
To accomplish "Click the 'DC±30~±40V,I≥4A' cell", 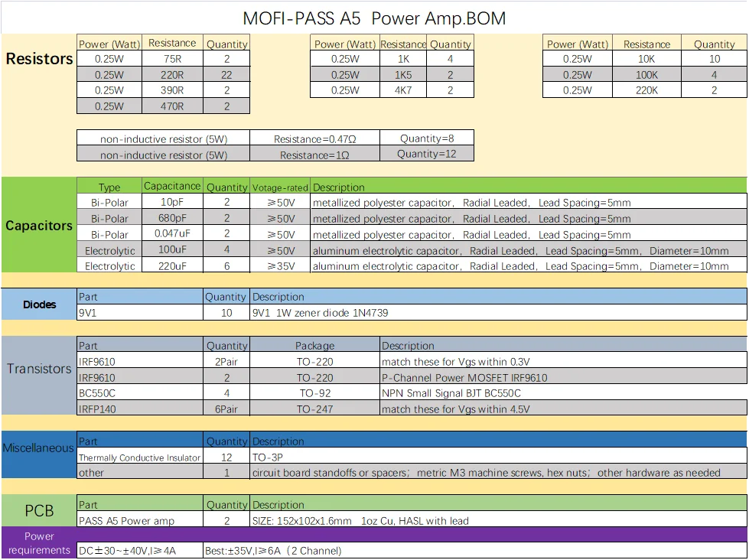I will pos(140,551).
